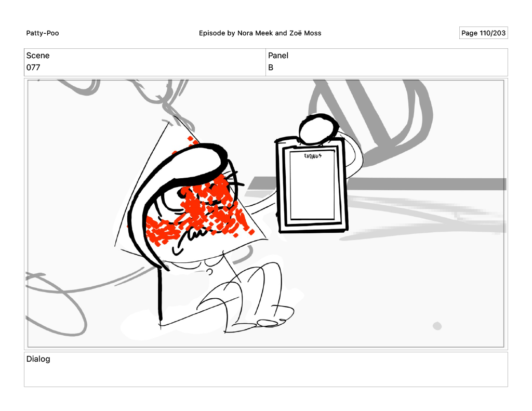Click the episode credit by Nora Meek
The height and width of the screenshot is (411, 532).
(x=260, y=33)
